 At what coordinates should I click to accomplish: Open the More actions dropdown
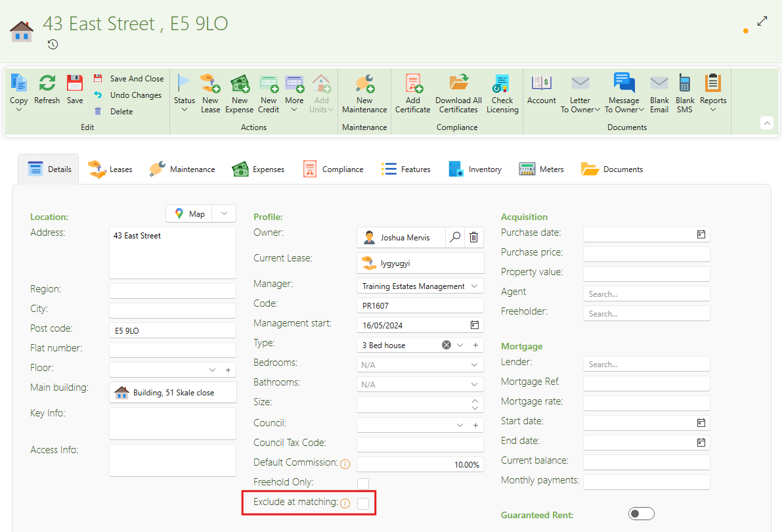point(294,110)
